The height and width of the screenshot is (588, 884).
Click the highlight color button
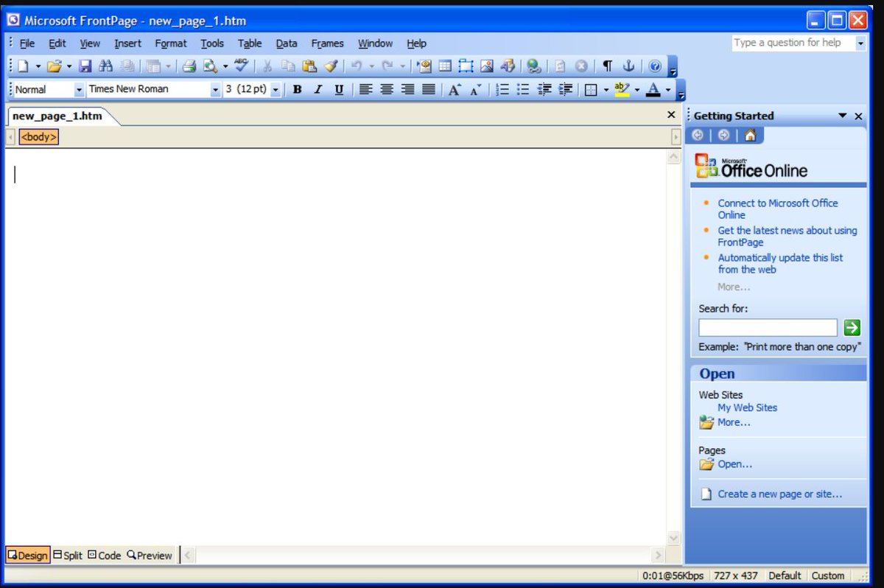tap(622, 89)
